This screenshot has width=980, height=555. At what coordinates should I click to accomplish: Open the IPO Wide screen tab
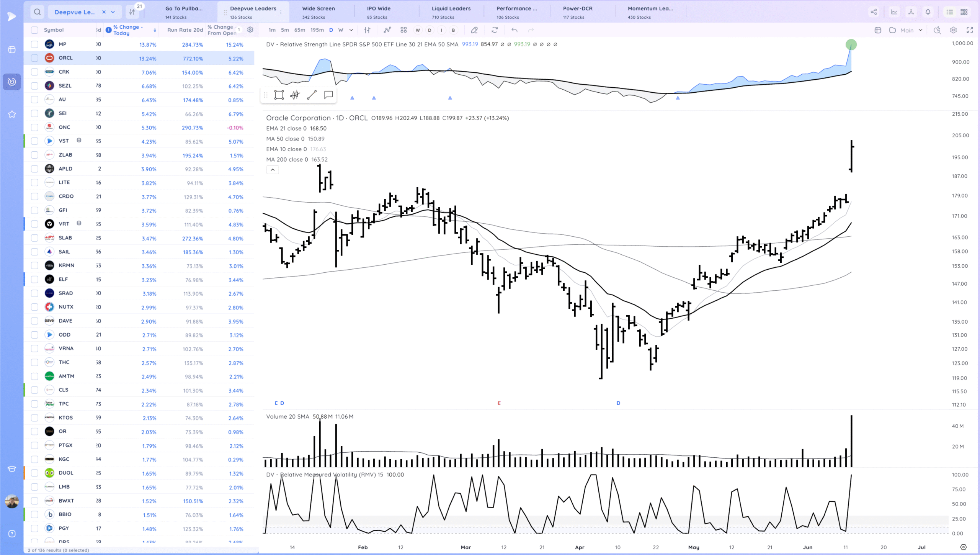coord(378,12)
